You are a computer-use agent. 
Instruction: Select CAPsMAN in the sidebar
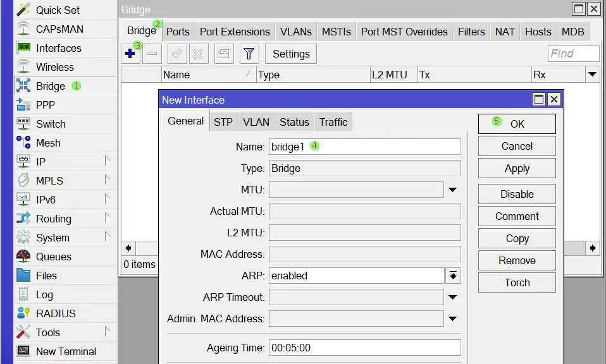click(x=59, y=29)
